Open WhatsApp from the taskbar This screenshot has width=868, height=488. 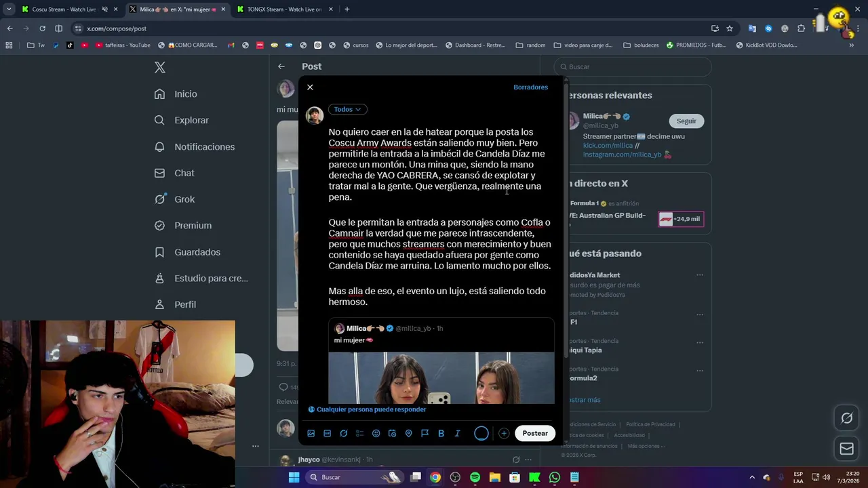555,477
